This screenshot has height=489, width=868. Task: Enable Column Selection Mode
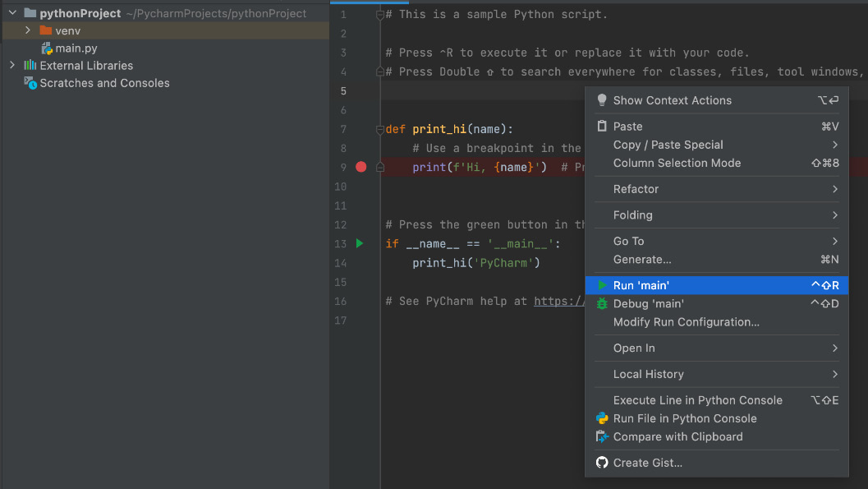717,163
